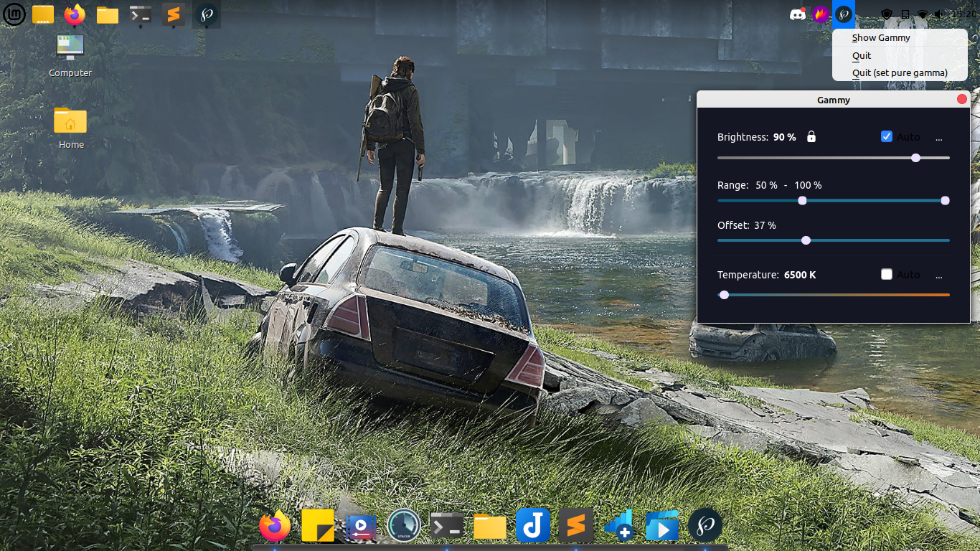This screenshot has height=551, width=980.
Task: Launch Gammy from the bottom dock
Action: (705, 527)
